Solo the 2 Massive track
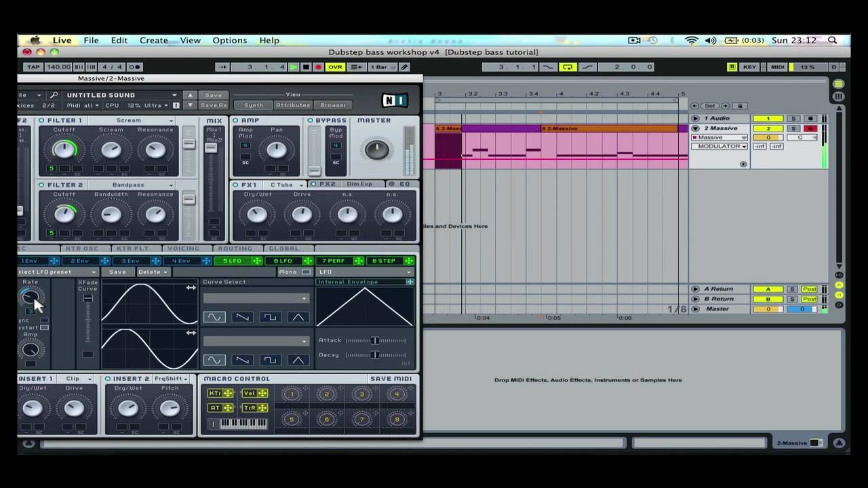 [793, 128]
